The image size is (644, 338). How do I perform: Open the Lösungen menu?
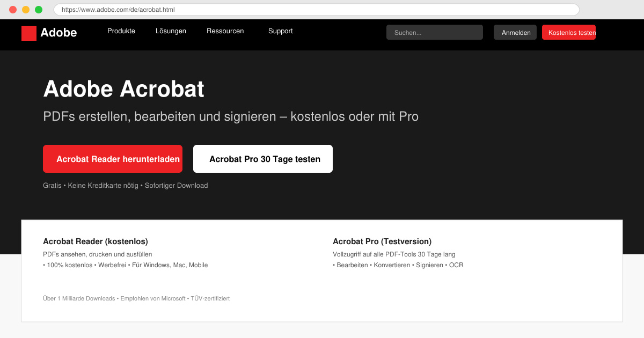pyautogui.click(x=171, y=31)
